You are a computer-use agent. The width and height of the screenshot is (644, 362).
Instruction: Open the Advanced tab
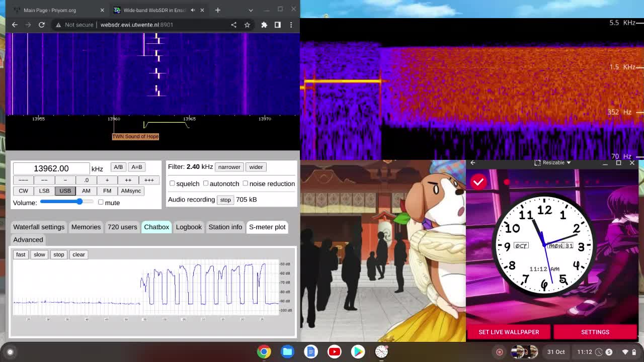28,240
